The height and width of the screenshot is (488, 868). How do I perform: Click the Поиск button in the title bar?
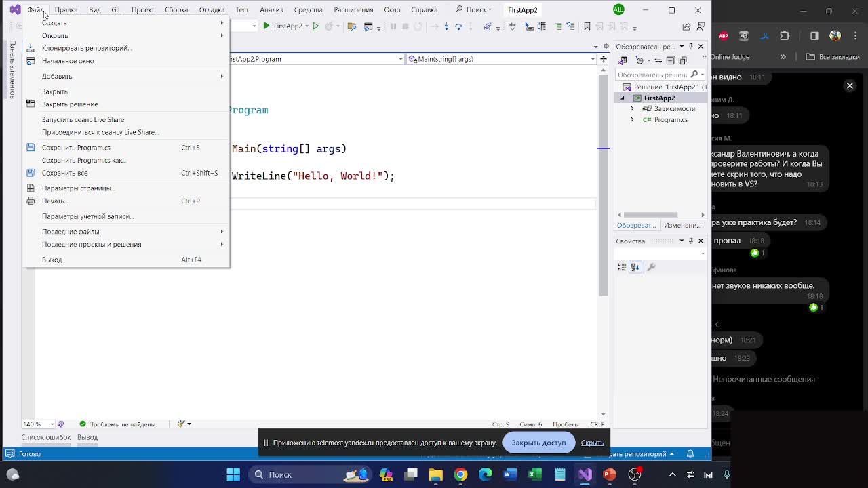pyautogui.click(x=473, y=9)
